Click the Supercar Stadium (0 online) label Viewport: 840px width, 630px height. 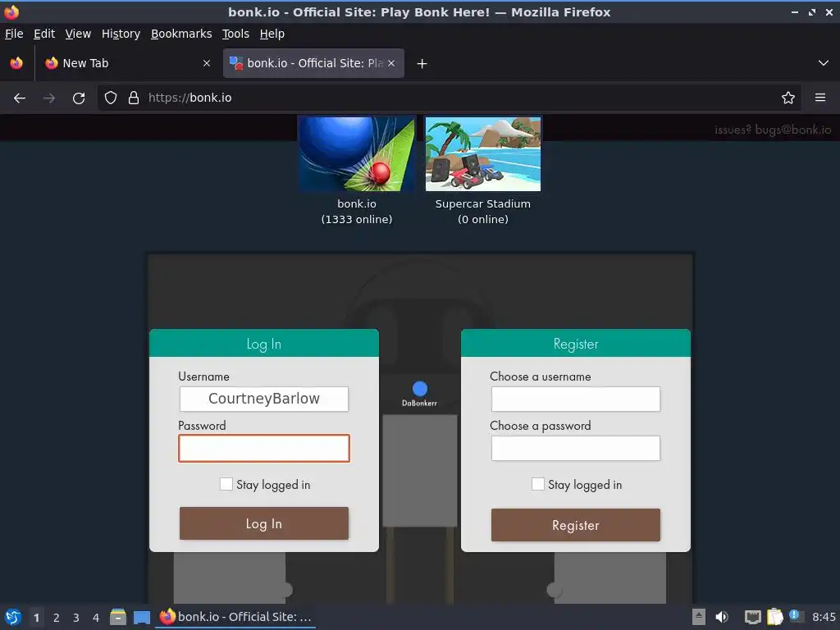tap(483, 212)
